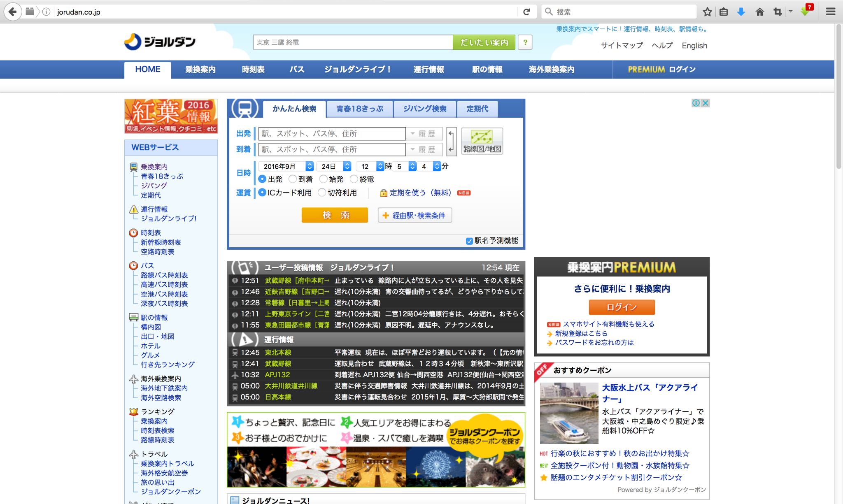The height and width of the screenshot is (504, 843).
Task: Click the 到着 station input field
Action: pyautogui.click(x=332, y=150)
